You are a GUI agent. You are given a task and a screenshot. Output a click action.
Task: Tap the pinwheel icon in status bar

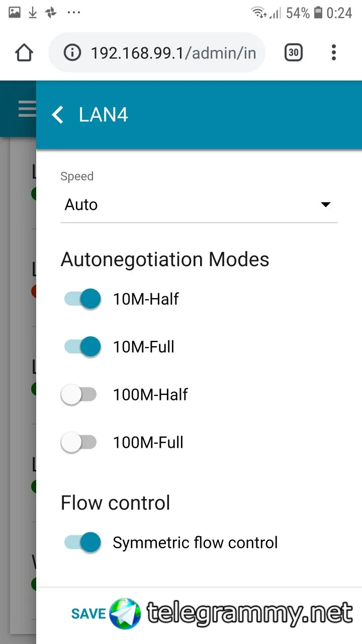click(51, 13)
